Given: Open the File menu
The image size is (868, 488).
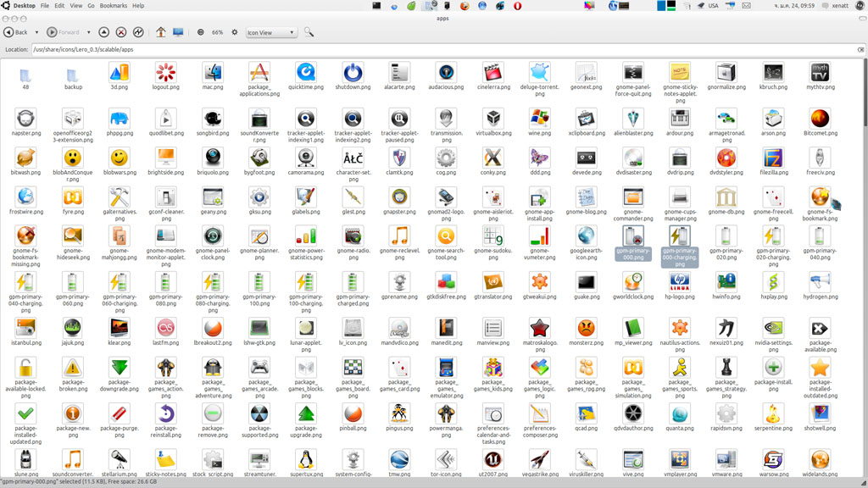Looking at the screenshot, I should pyautogui.click(x=45, y=6).
